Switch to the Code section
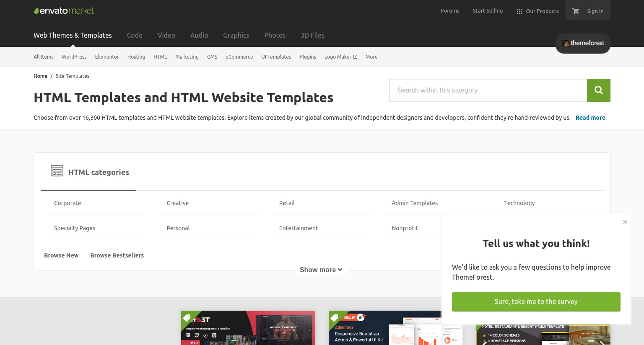The height and width of the screenshot is (345, 644). [x=135, y=35]
